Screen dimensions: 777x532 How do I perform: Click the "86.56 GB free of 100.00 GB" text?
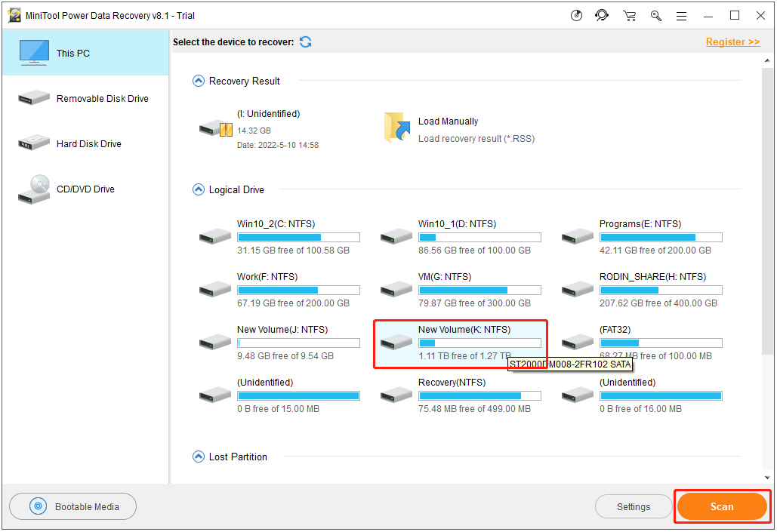click(474, 251)
